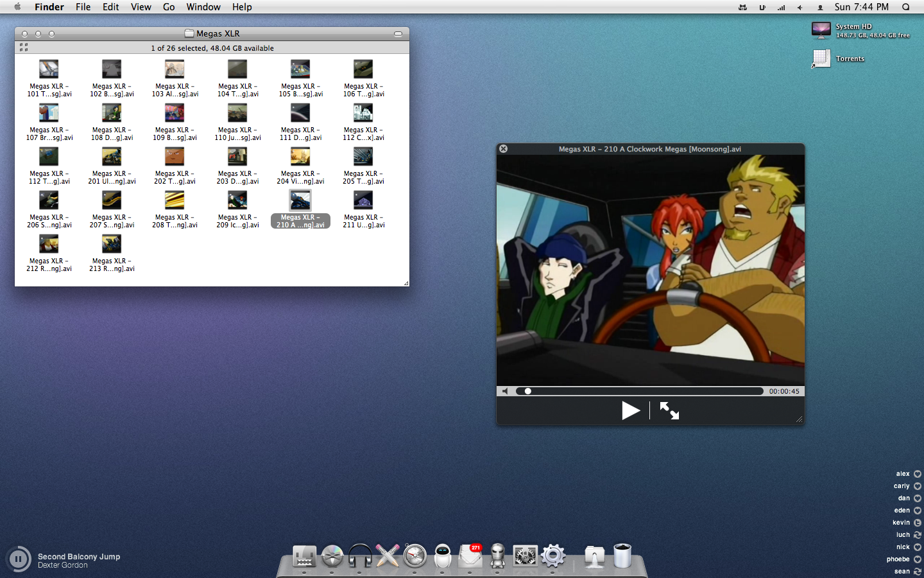This screenshot has width=924, height=578.
Task: Click the Finder icon view toggle
Action: 24,48
